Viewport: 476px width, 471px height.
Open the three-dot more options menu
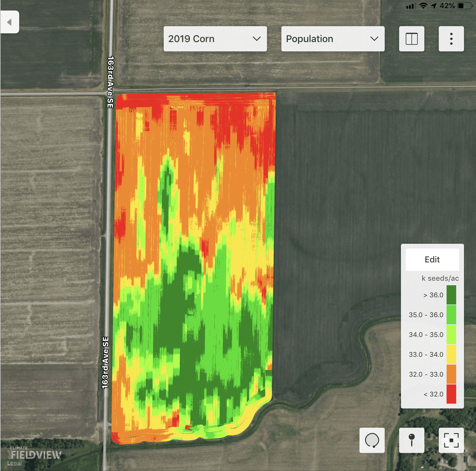(x=451, y=39)
